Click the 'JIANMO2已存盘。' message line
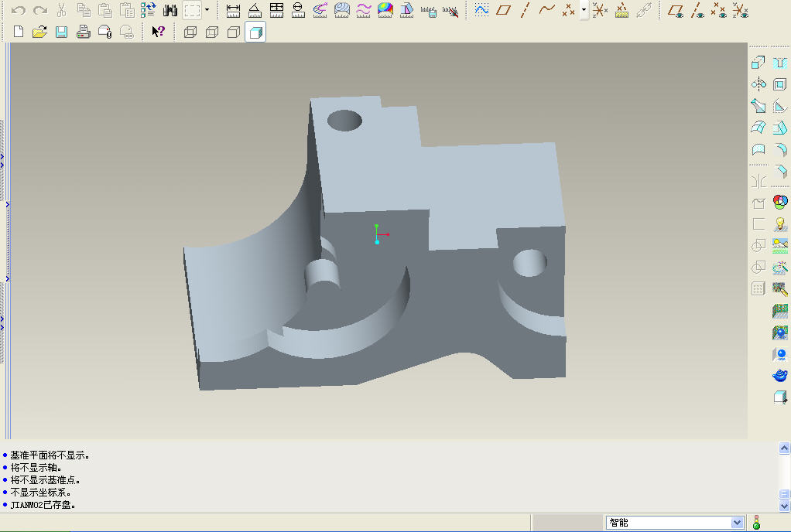The width and height of the screenshot is (791, 532). [x=43, y=505]
